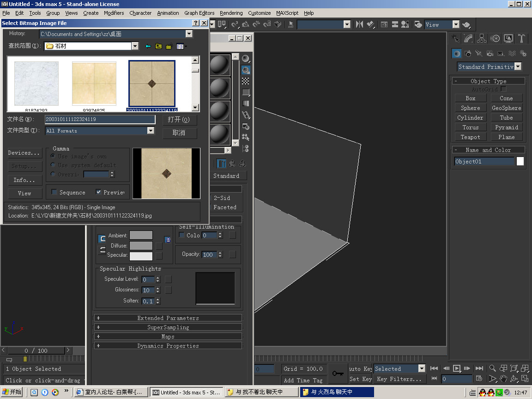Click the Key Filters... button
This screenshot has width=532, height=399.
click(x=399, y=379)
